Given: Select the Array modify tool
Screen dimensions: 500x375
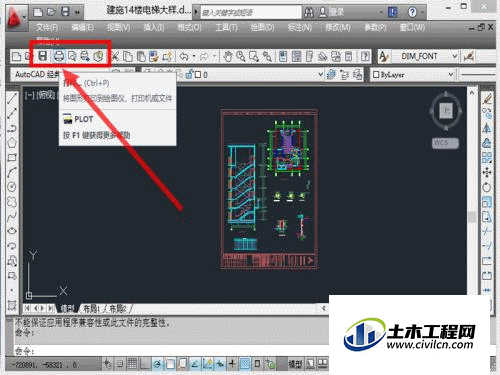Looking at the screenshot, I should [x=487, y=157].
